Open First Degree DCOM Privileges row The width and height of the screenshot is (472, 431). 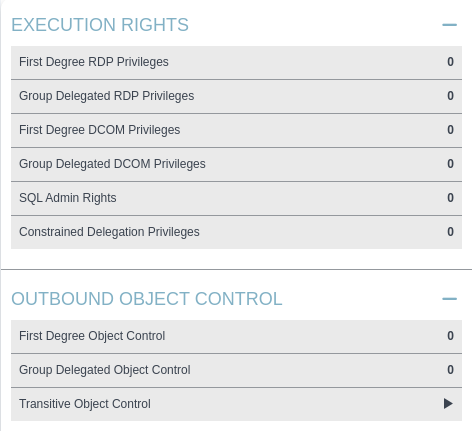(236, 130)
